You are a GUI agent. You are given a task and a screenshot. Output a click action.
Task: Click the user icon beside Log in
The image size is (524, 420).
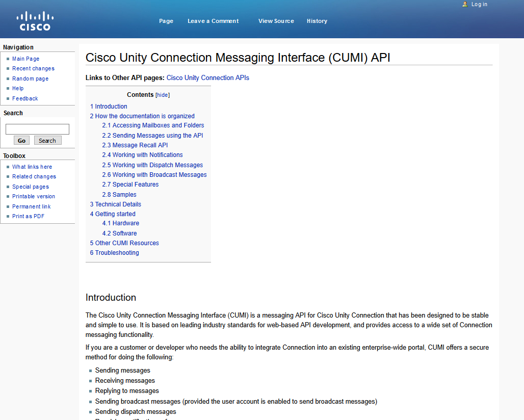[465, 5]
